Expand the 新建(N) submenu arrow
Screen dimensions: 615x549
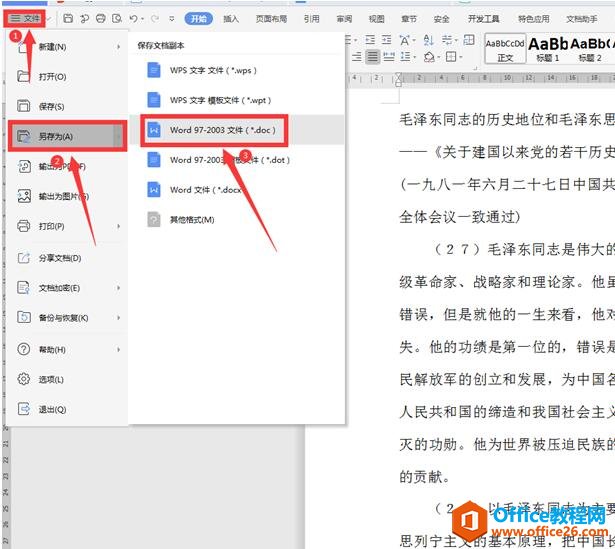(x=118, y=47)
